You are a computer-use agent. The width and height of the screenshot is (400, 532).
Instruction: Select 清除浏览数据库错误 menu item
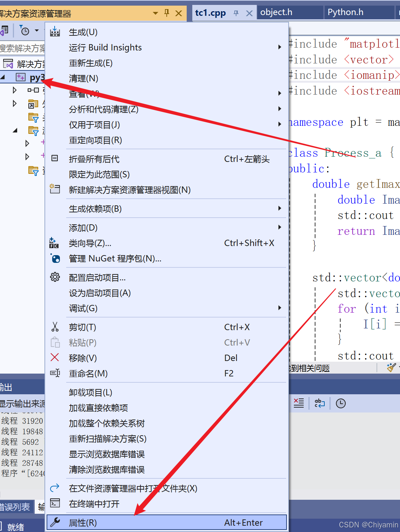[x=167, y=470]
